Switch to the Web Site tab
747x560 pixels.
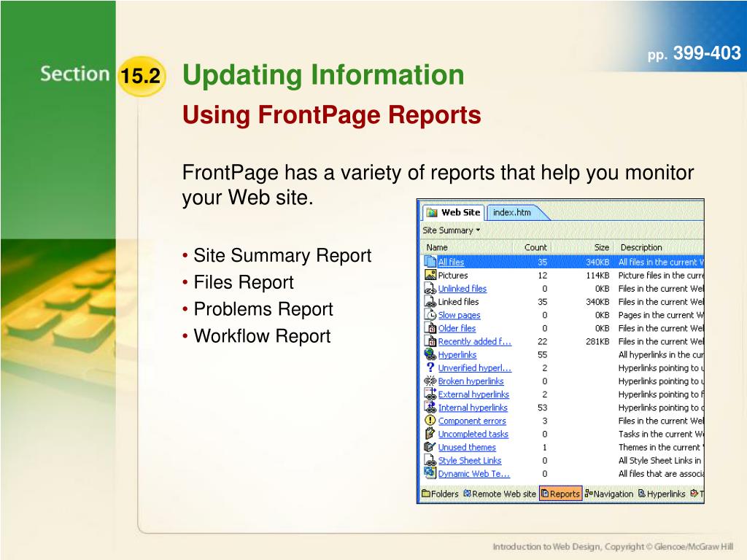click(453, 212)
